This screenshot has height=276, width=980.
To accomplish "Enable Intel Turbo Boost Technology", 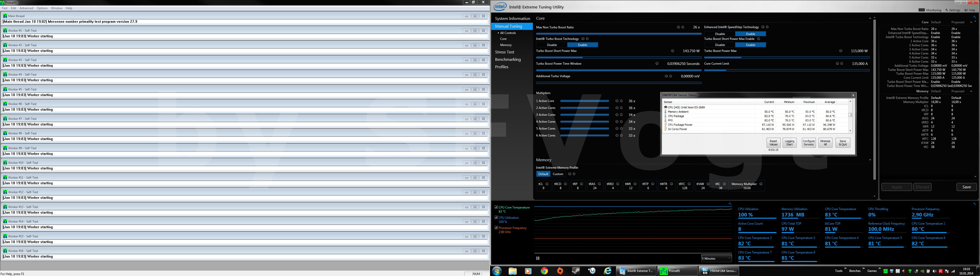I will click(x=582, y=45).
